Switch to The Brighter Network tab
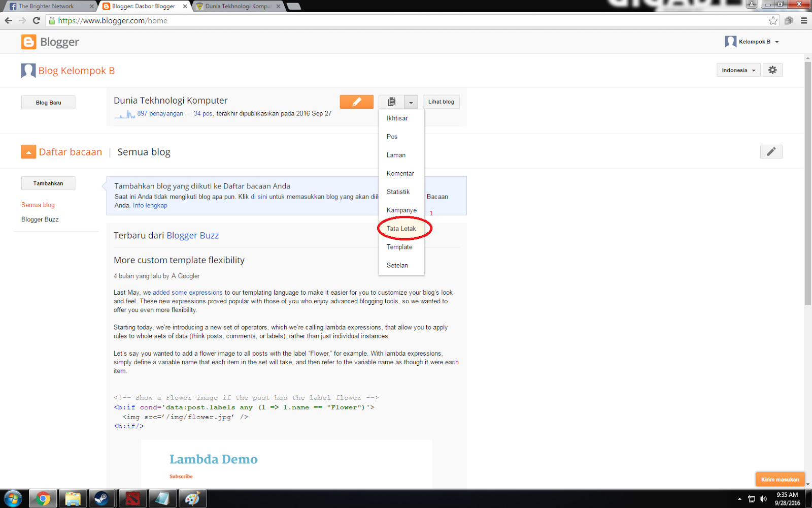 pyautogui.click(x=46, y=6)
